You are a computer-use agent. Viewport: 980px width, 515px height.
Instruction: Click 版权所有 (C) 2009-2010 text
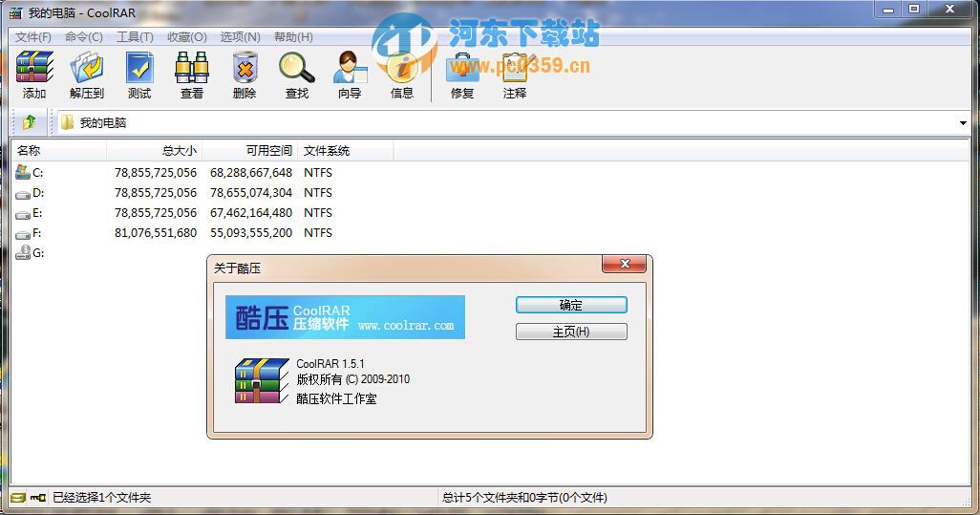point(353,379)
